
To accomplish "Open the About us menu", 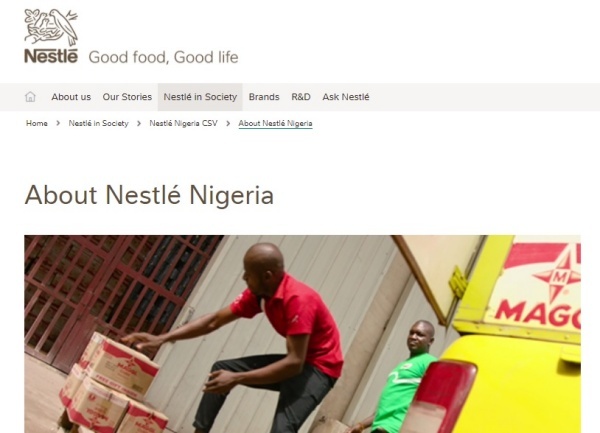I will (71, 97).
